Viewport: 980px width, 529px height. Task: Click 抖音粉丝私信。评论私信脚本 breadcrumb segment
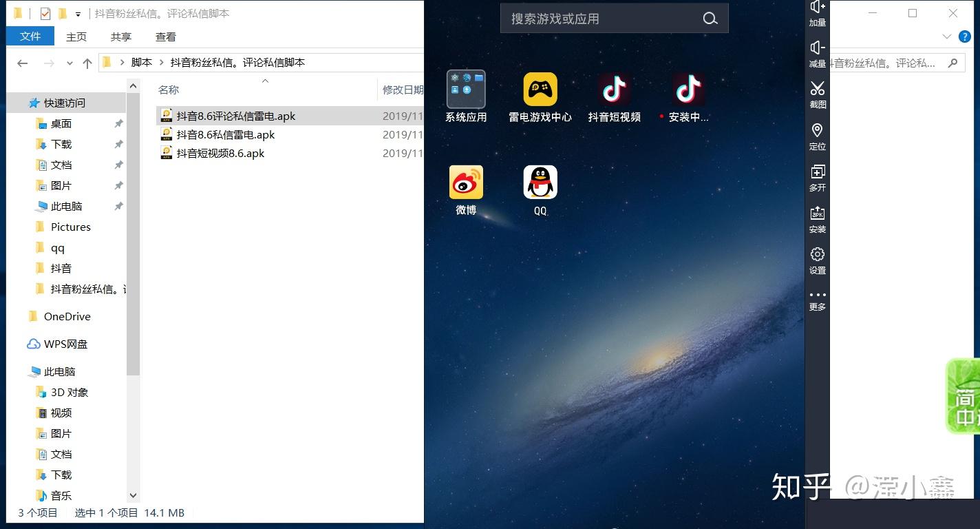tap(237, 63)
